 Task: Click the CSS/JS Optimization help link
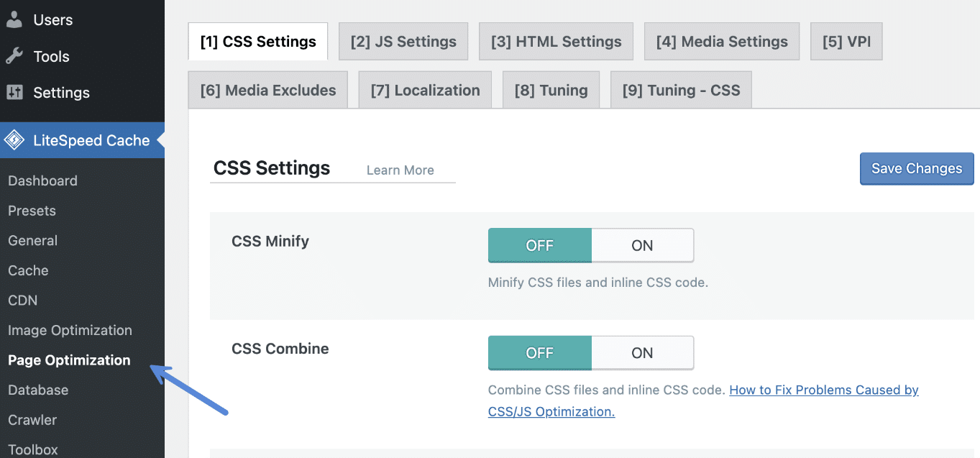click(823, 390)
